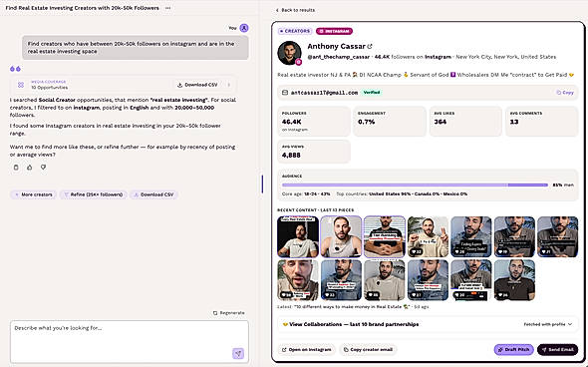This screenshot has height=367, width=588.
Task: Click the '85% men' audience label
Action: click(563, 185)
